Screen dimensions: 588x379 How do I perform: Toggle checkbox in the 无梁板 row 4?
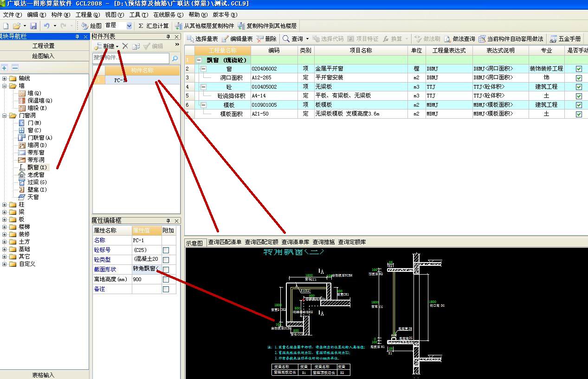[579, 87]
